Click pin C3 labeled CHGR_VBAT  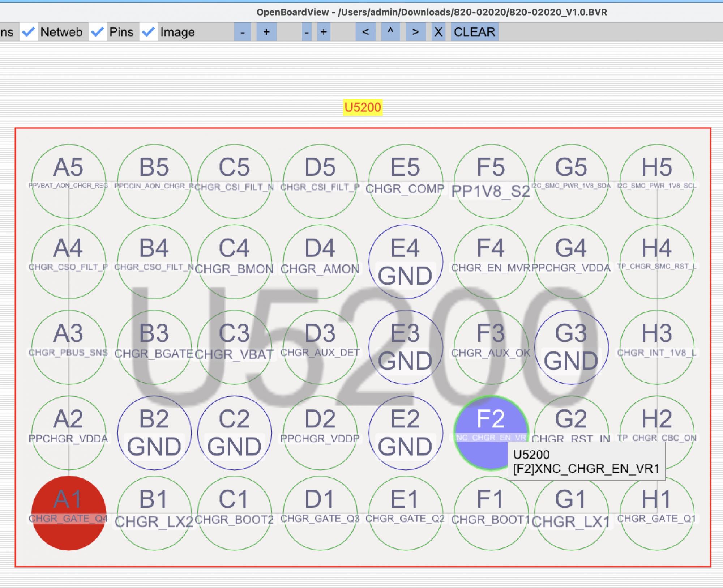[234, 346]
